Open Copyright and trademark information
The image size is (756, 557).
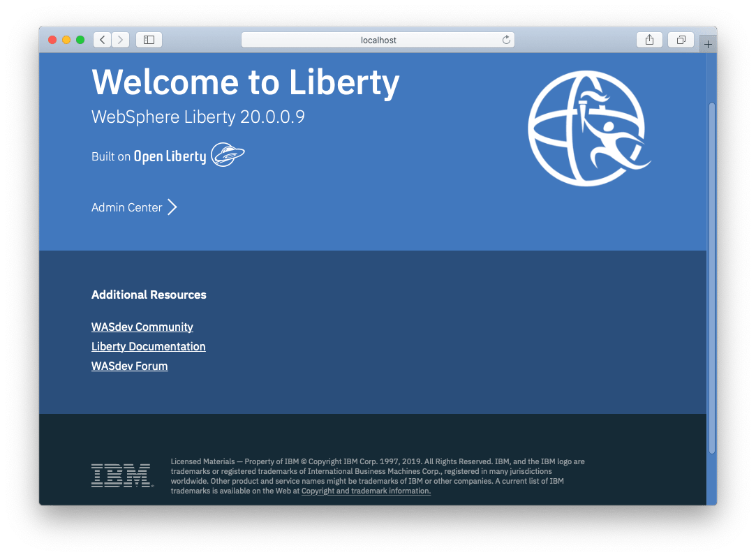[x=366, y=491]
